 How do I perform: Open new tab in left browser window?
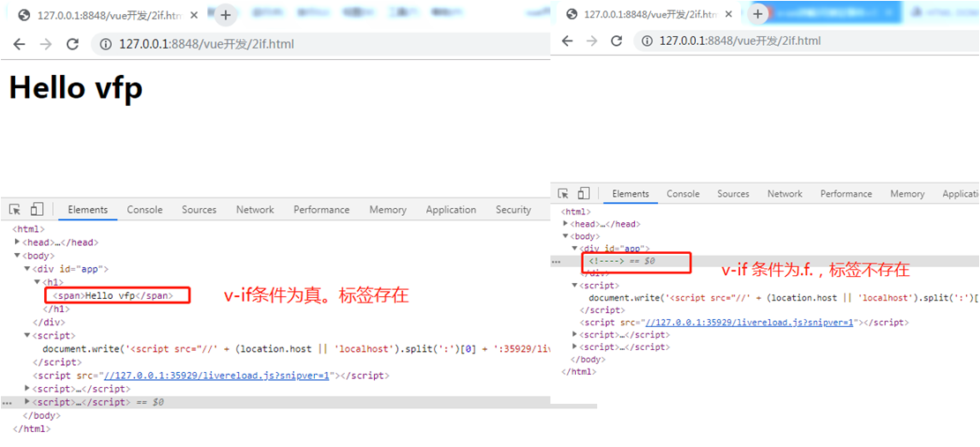click(x=226, y=16)
